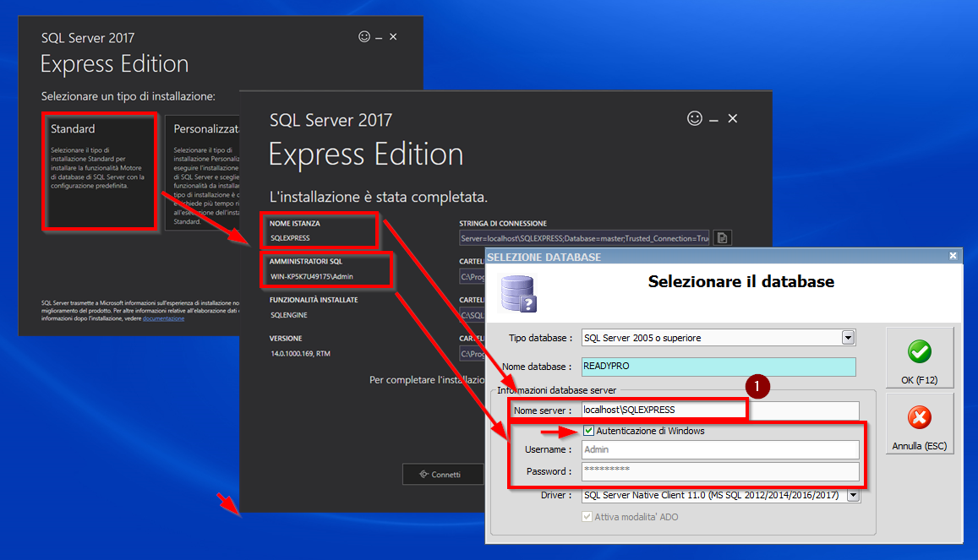Click the L'installazione è stata completata text

378,197
